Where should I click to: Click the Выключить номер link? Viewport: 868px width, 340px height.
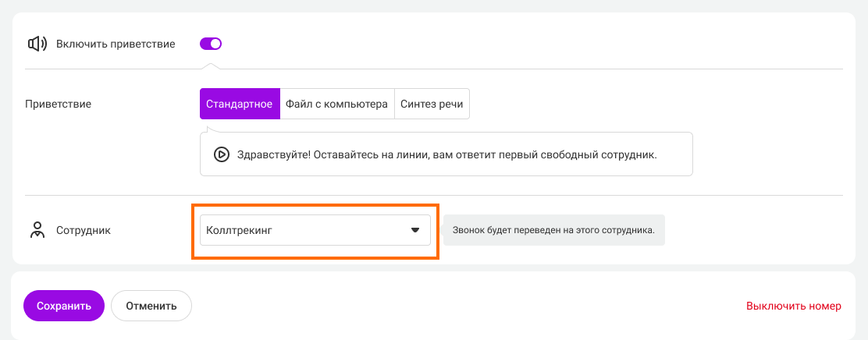coord(793,306)
